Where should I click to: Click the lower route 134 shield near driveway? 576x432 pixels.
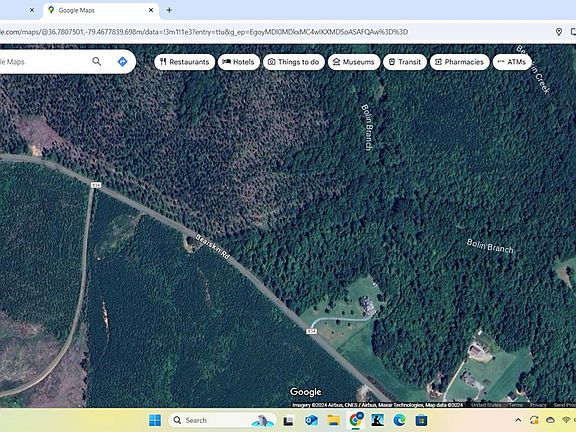(x=312, y=331)
